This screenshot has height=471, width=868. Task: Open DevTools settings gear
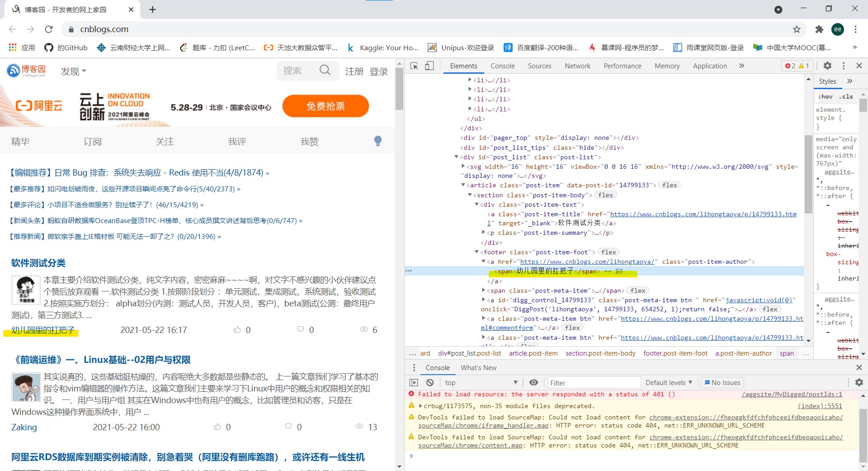827,66
